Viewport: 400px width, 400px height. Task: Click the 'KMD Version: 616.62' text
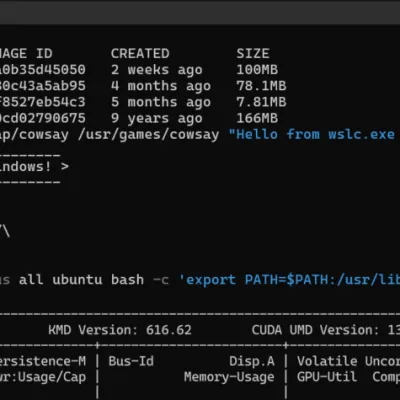coord(120,330)
